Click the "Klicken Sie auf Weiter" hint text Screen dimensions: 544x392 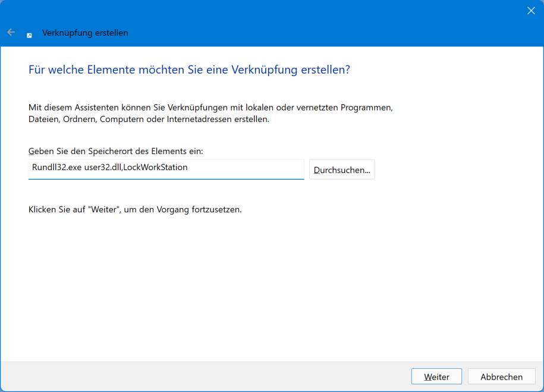coord(135,210)
